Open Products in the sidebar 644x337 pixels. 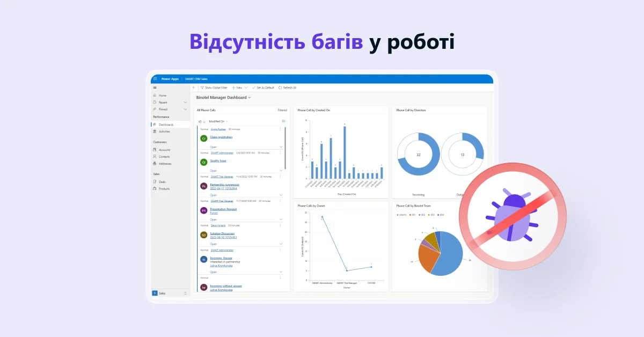tap(165, 188)
